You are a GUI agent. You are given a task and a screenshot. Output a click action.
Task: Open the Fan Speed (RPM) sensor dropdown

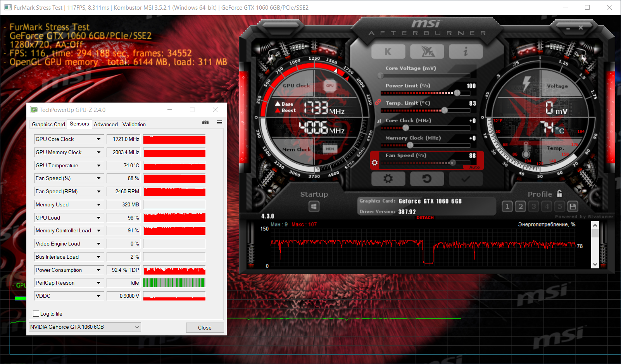98,191
